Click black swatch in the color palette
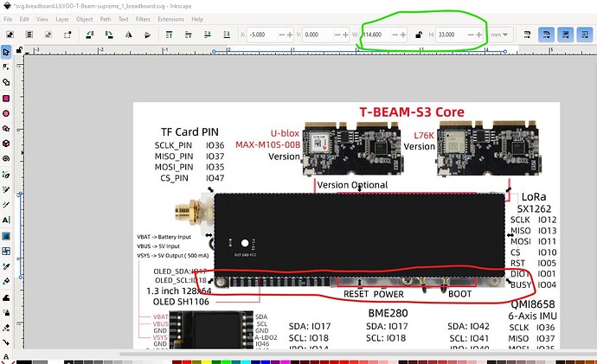This screenshot has width=597, height=364. tap(24, 361)
